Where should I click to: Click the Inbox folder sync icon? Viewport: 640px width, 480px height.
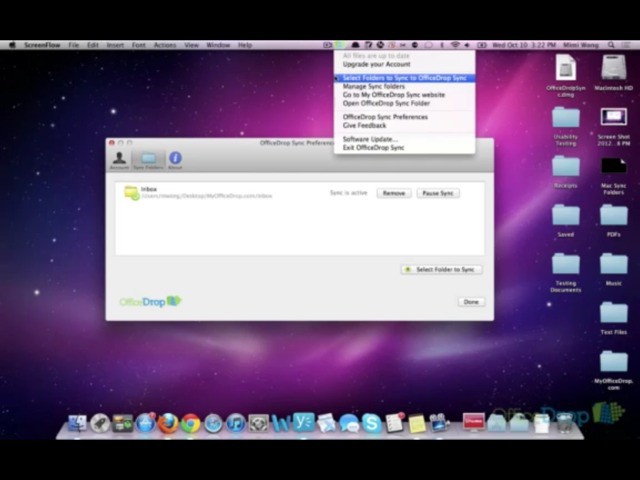[131, 192]
